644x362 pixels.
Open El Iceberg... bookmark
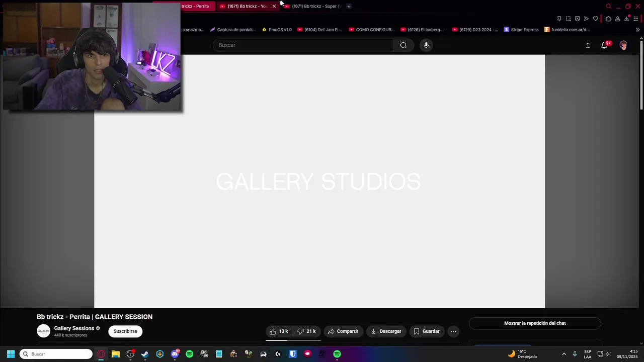422,30
